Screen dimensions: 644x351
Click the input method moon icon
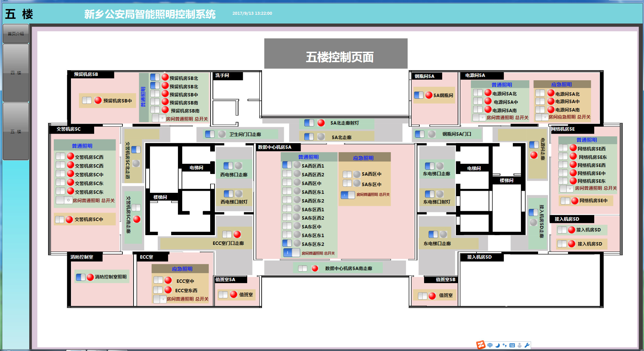point(498,345)
